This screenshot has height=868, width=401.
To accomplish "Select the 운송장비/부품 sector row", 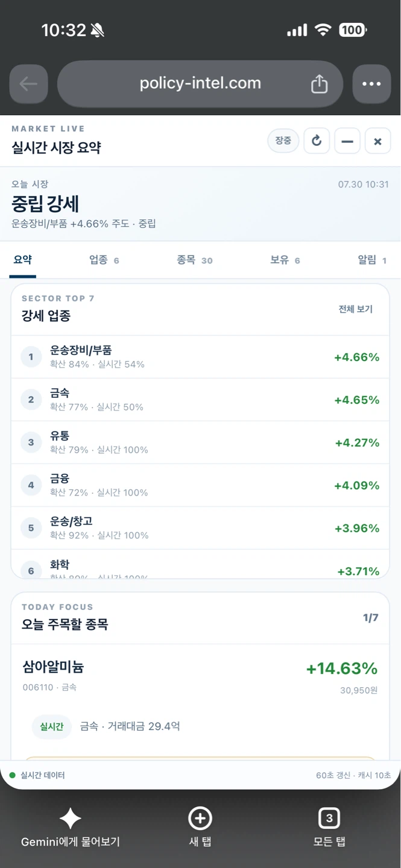I will 200,357.
